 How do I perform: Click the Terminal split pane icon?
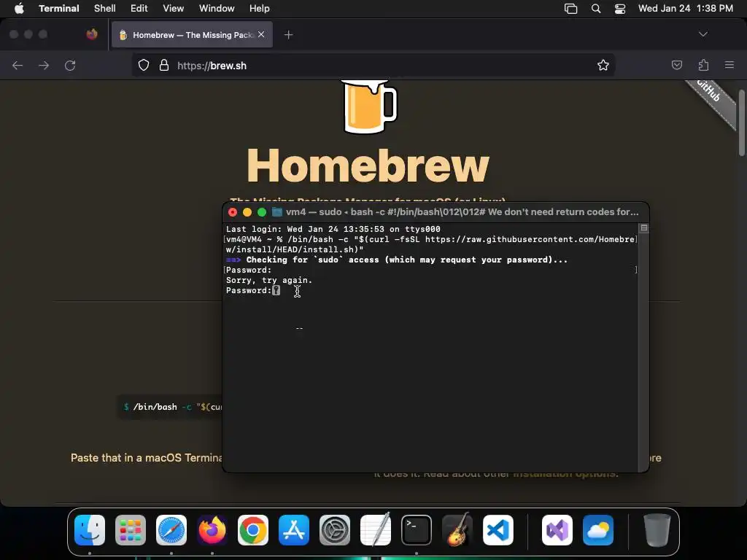(x=643, y=228)
